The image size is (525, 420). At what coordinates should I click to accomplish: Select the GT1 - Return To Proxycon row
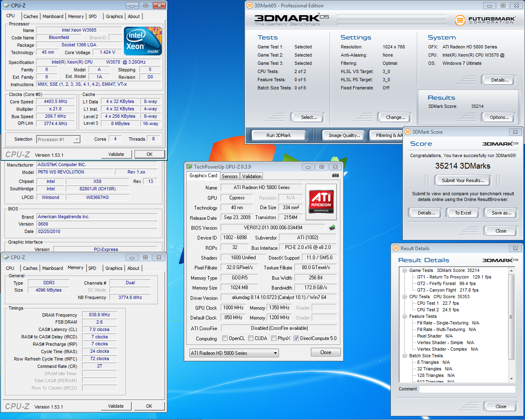(454, 277)
